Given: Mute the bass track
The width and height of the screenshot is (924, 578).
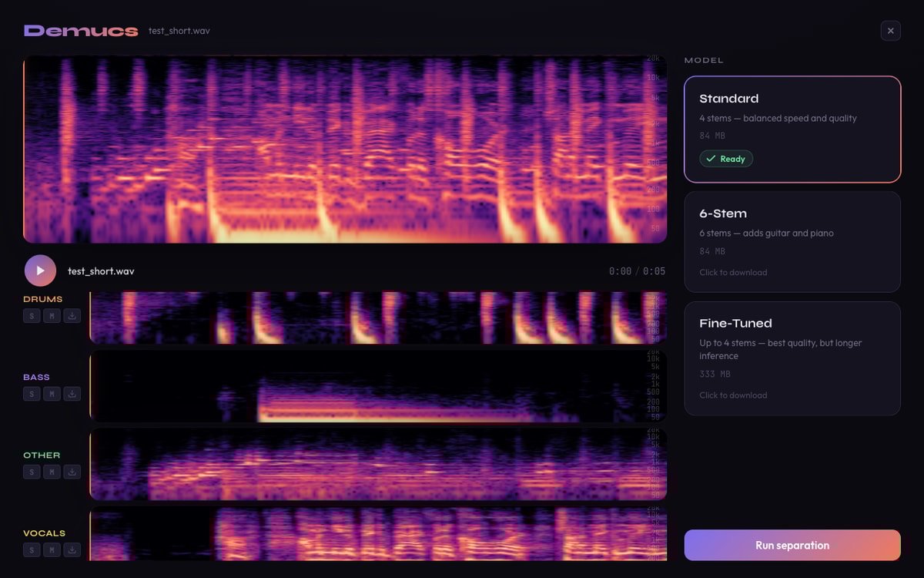Looking at the screenshot, I should click(52, 394).
